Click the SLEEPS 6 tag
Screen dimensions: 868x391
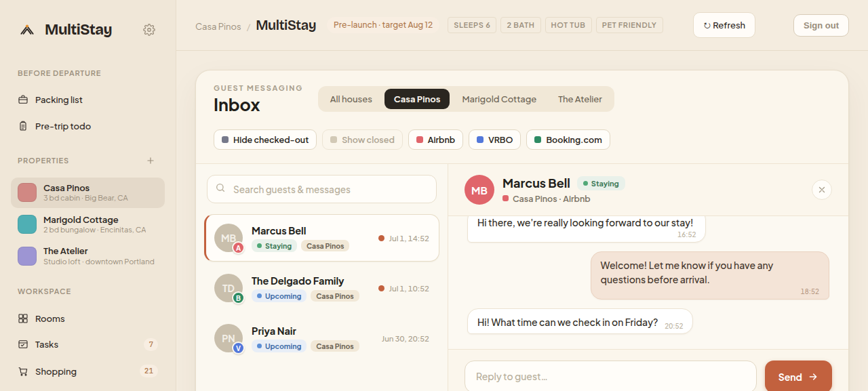[x=472, y=25]
